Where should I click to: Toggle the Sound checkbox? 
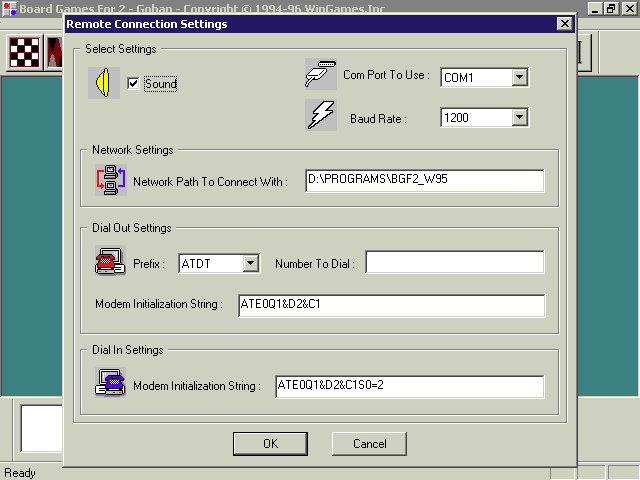(x=133, y=84)
